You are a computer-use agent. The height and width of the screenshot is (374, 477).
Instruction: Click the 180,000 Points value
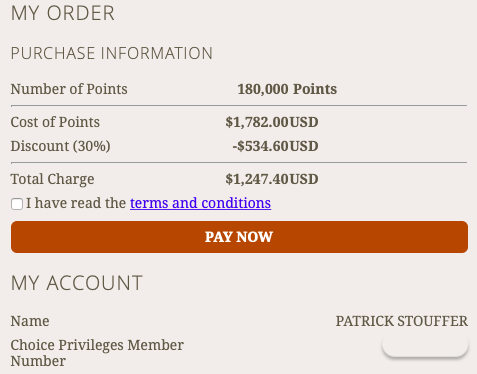pyautogui.click(x=287, y=89)
